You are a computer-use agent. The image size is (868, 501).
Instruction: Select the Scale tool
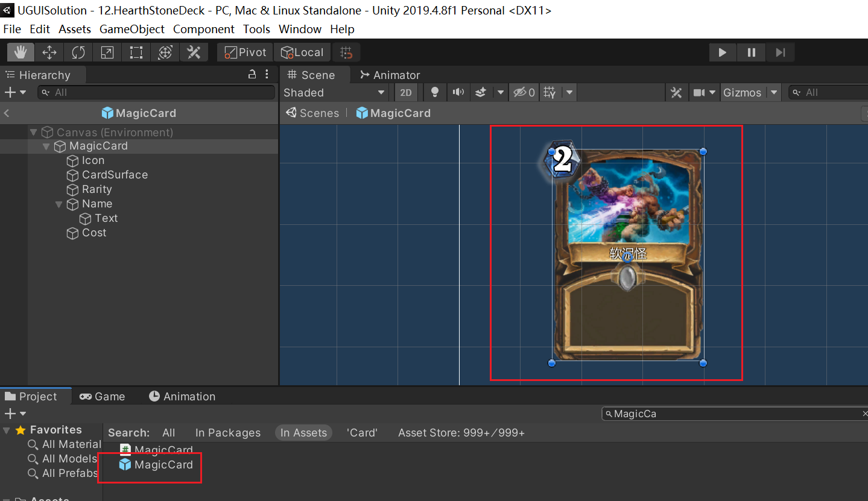click(107, 52)
